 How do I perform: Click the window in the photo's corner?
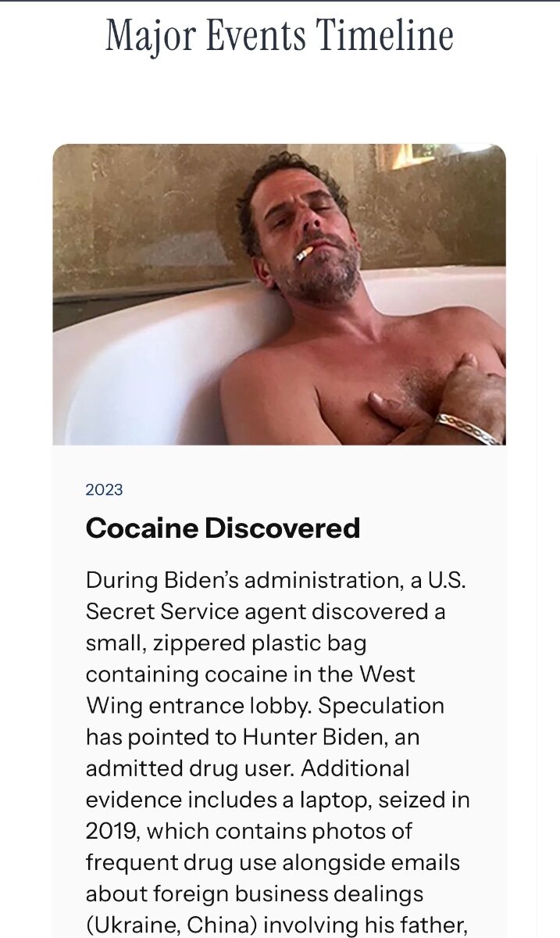[426, 154]
